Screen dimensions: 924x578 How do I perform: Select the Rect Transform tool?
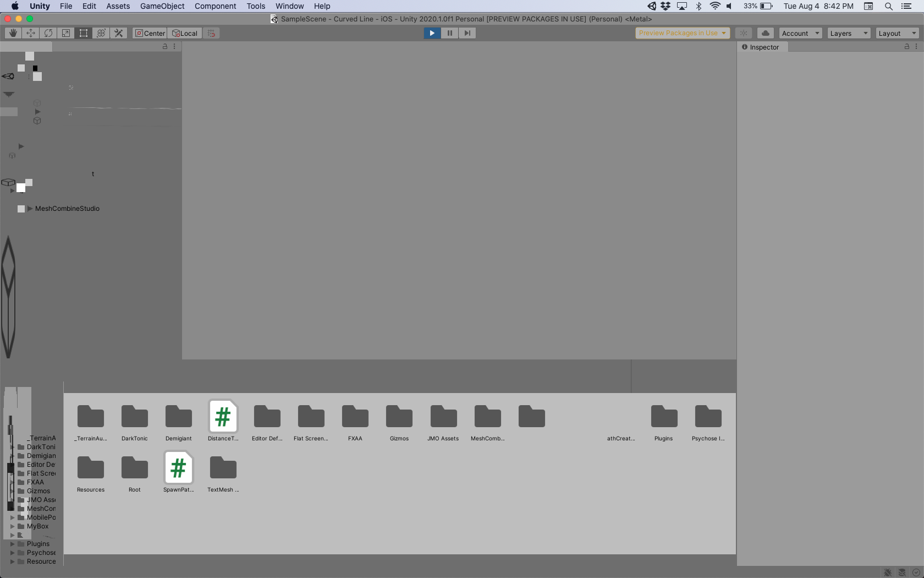point(84,33)
